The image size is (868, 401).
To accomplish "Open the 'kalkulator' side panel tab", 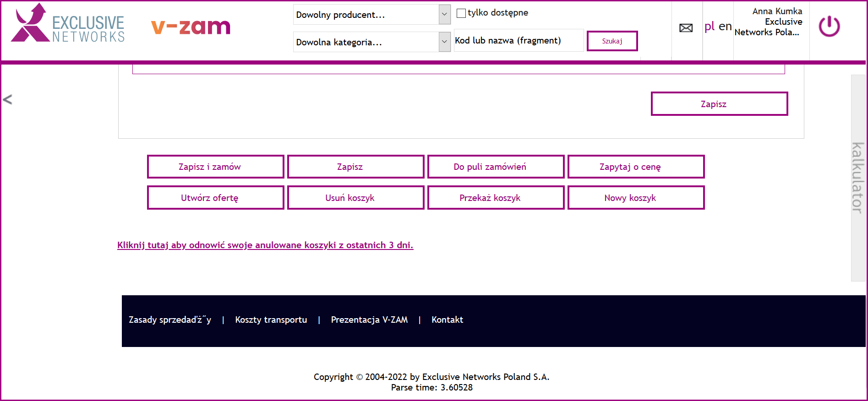I will (857, 178).
